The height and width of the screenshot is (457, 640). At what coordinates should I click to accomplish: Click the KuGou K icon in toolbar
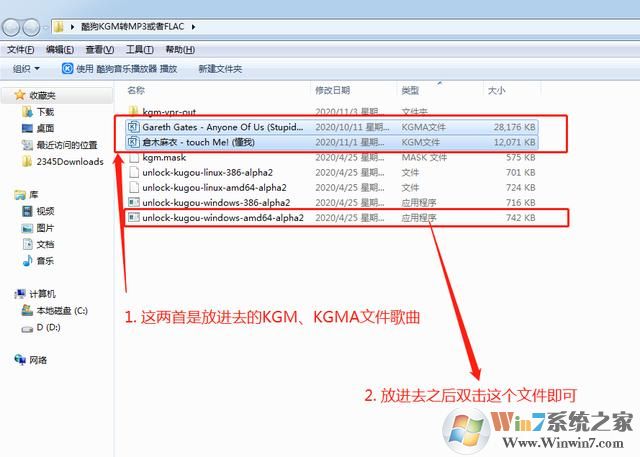[67, 69]
